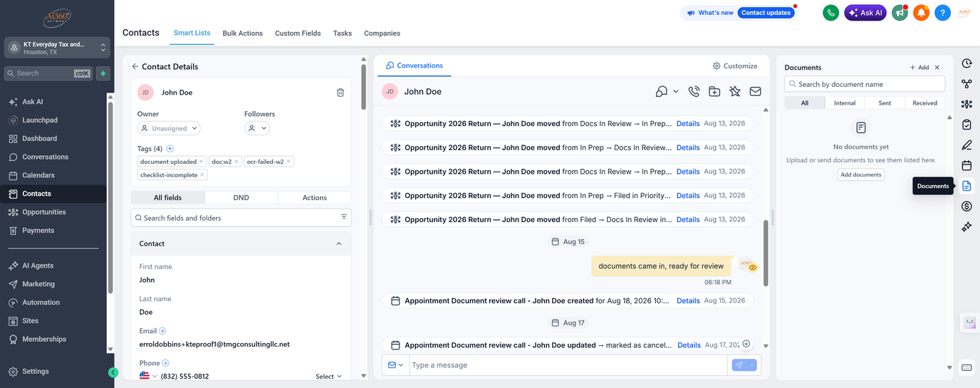Add another email with plus icon
This screenshot has height=388, width=980.
click(162, 331)
